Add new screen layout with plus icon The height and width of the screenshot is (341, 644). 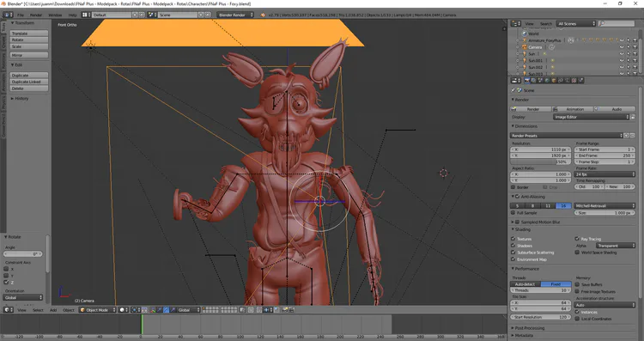135,15
